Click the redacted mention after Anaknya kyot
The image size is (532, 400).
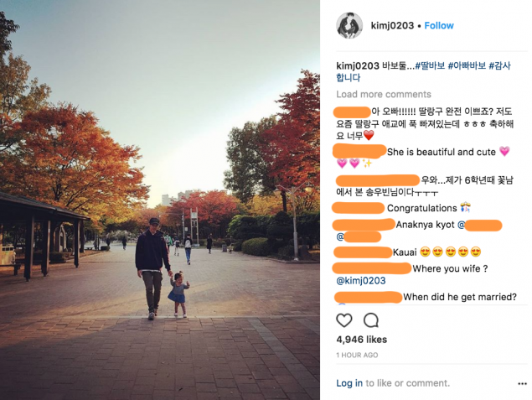(x=483, y=225)
